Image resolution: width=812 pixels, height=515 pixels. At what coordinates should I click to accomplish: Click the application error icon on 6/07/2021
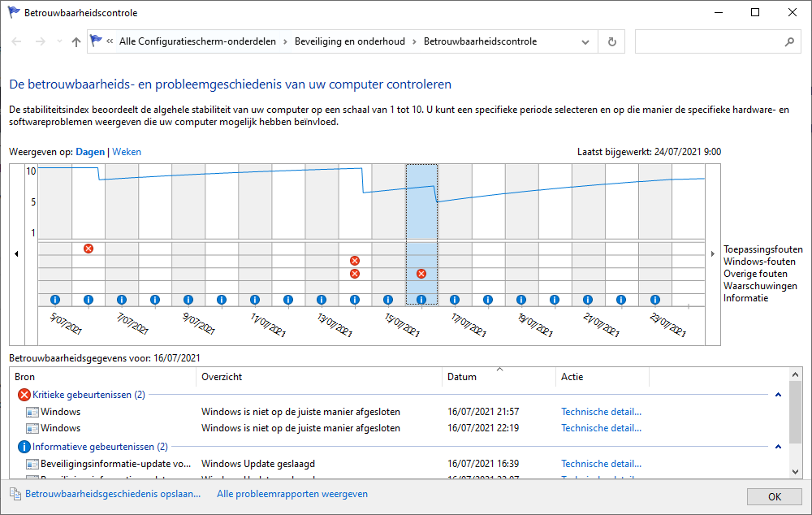tap(89, 248)
